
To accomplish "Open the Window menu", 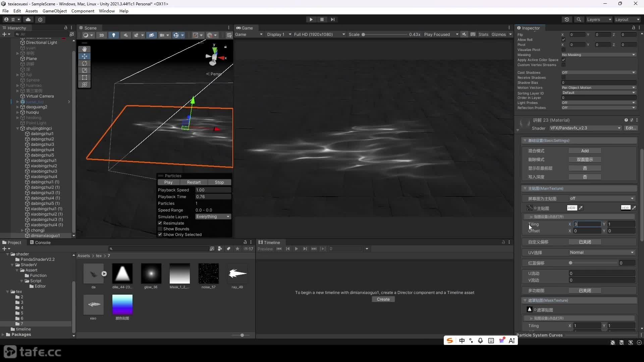I will click(x=107, y=11).
